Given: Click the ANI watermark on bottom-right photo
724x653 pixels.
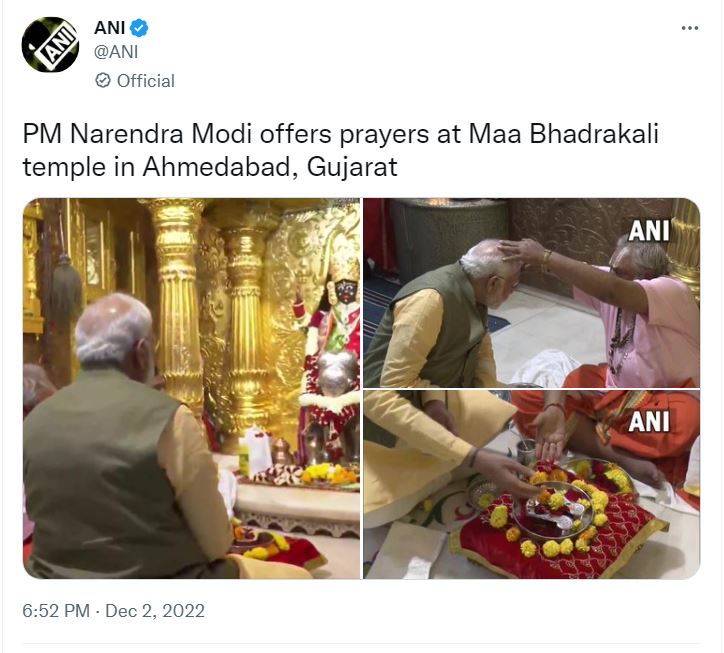Looking at the screenshot, I should click(649, 422).
